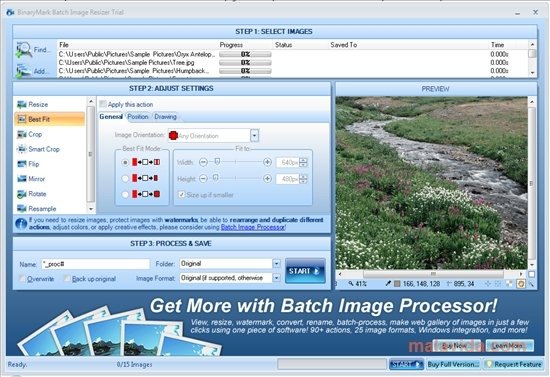Open the Image Format dropdown
The image size is (550, 377).
[276, 278]
